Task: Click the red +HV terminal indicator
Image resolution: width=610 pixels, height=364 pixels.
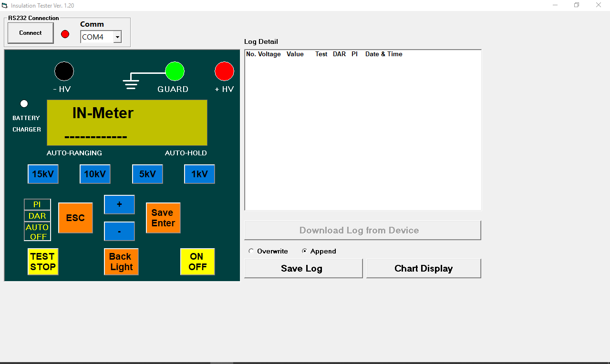Action: (x=224, y=71)
